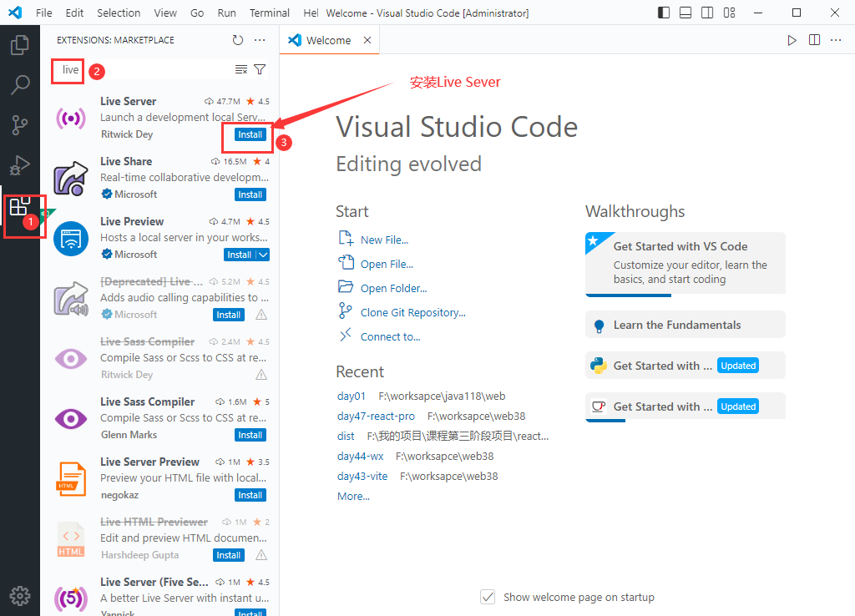Clear extensions search results icon
The width and height of the screenshot is (855, 616).
pos(241,69)
